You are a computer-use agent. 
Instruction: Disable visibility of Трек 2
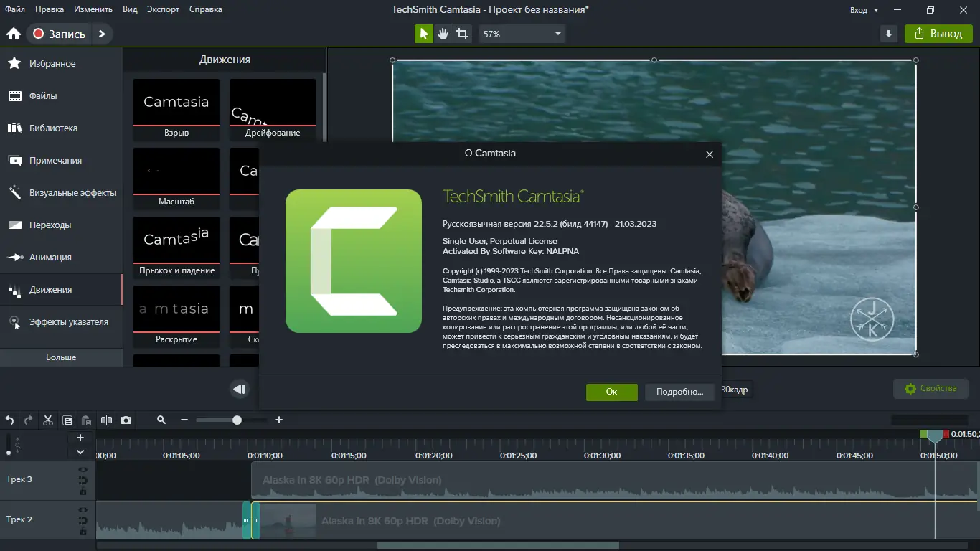(x=83, y=510)
